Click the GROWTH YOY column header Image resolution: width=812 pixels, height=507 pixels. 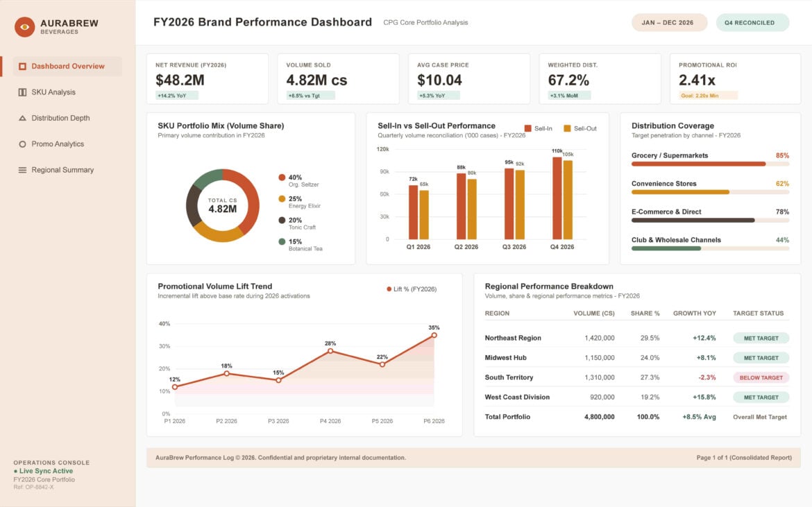tap(695, 313)
